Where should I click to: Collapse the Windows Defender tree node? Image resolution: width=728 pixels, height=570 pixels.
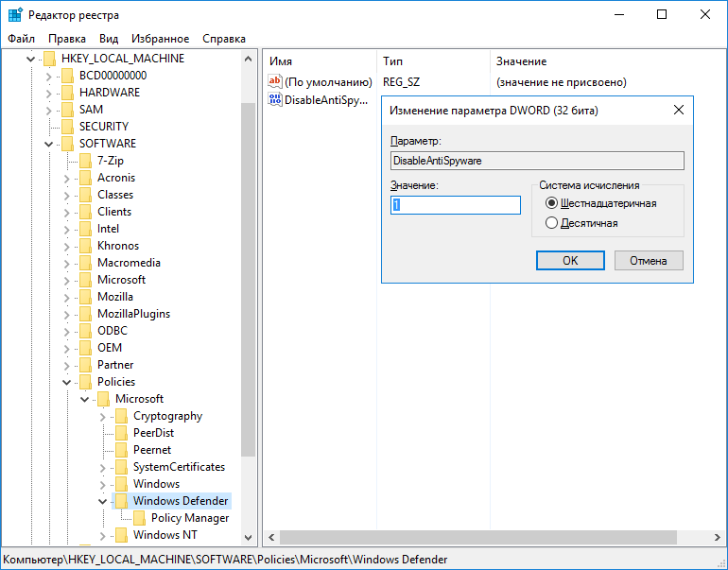(x=102, y=501)
